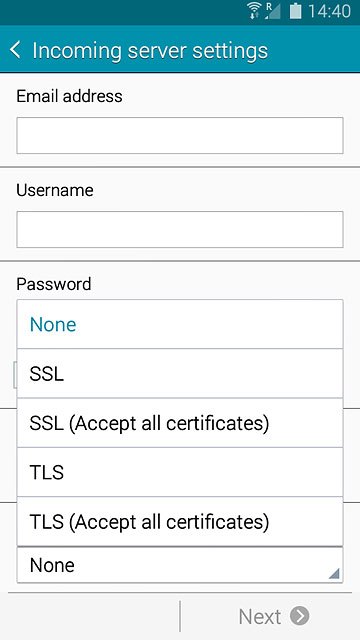Tap the Incoming server settings title
Image resolution: width=360 pixels, height=640 pixels.
[x=150, y=51]
